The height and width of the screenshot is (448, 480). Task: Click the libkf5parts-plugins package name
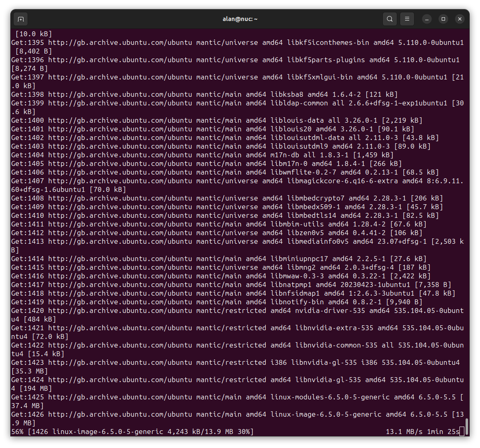coord(326,60)
